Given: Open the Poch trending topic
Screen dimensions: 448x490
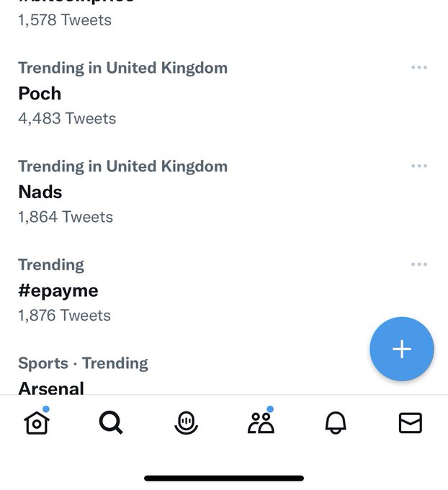Looking at the screenshot, I should point(40,94).
